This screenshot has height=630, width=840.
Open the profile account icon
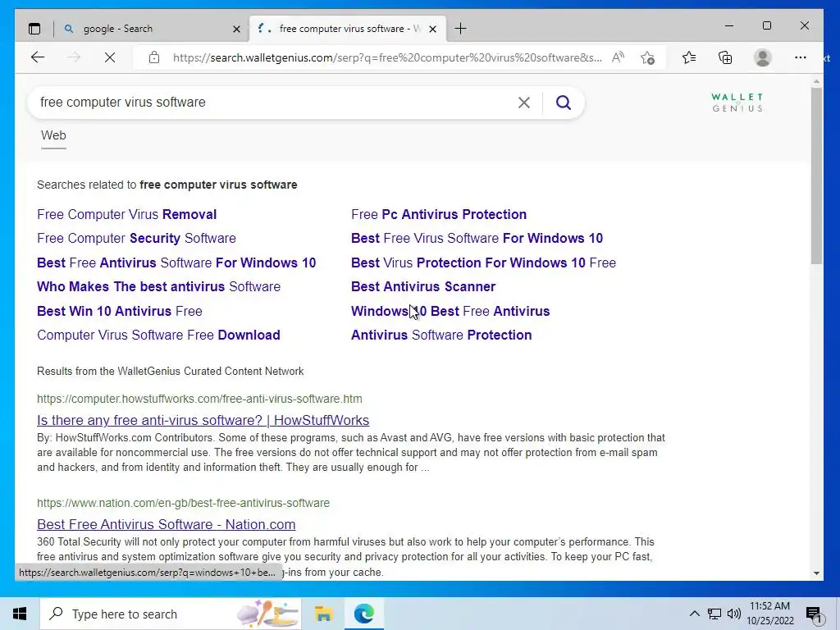(x=762, y=57)
